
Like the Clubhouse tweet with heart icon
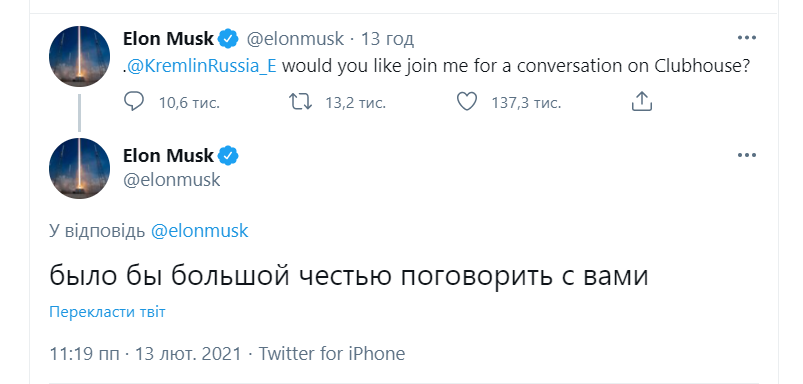467,102
